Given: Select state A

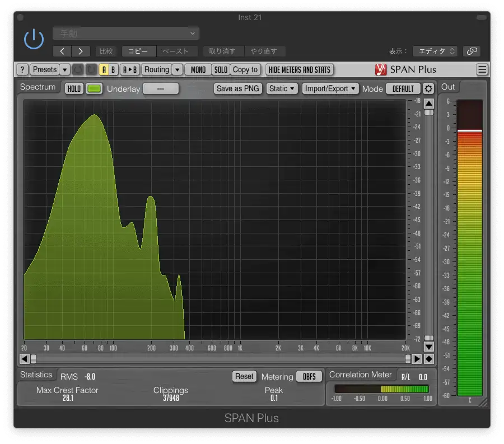Looking at the screenshot, I should [104, 69].
